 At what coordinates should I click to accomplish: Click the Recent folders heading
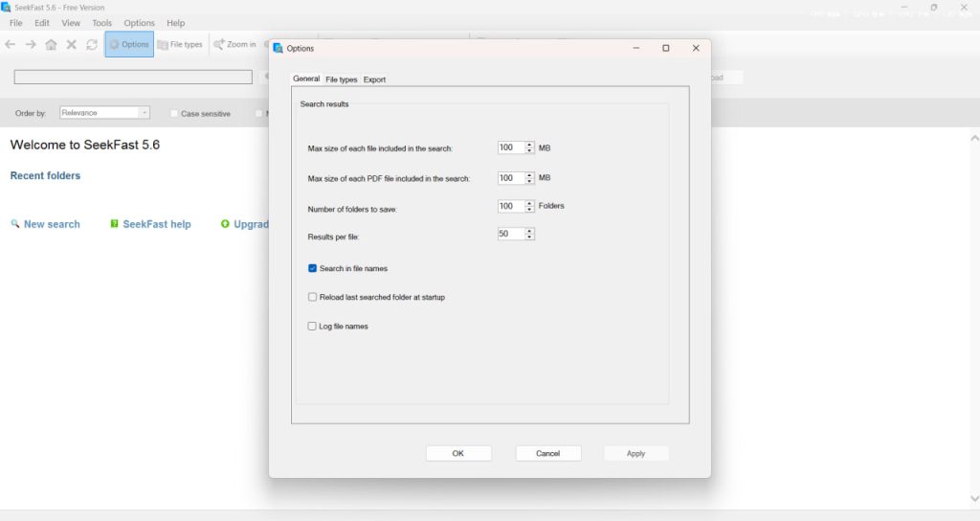45,176
